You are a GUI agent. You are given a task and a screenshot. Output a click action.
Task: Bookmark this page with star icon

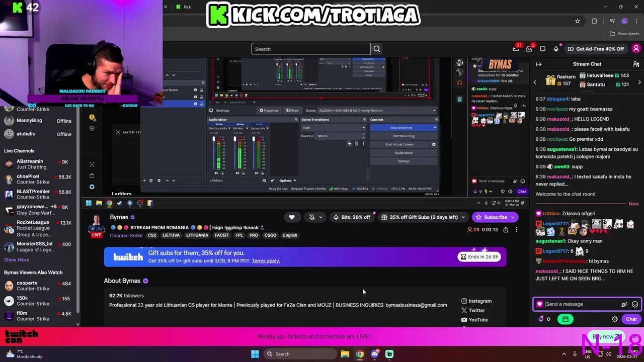click(578, 21)
